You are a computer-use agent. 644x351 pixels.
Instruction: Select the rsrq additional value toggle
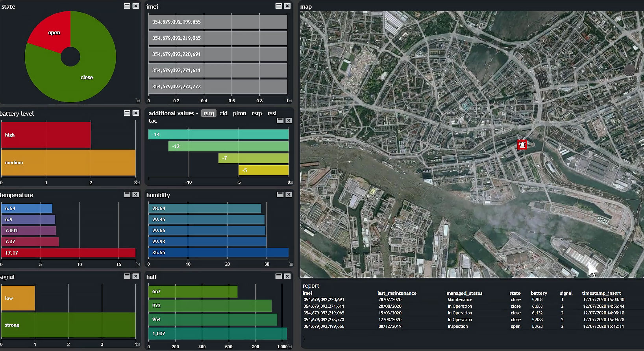pos(209,113)
